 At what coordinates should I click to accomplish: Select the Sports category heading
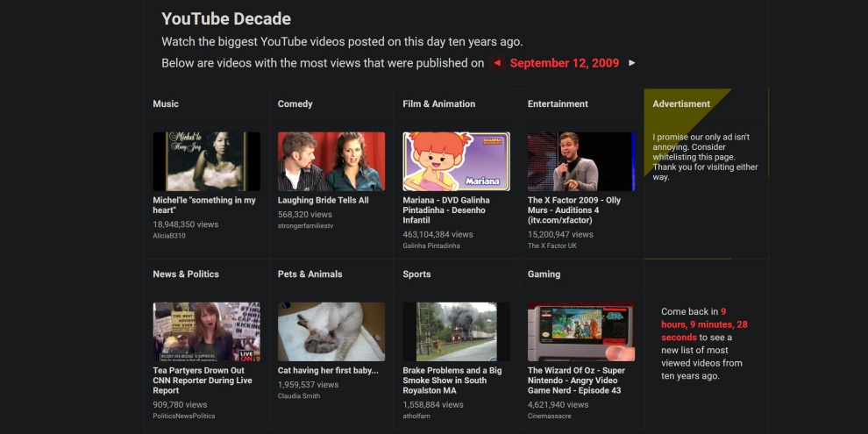click(x=416, y=274)
